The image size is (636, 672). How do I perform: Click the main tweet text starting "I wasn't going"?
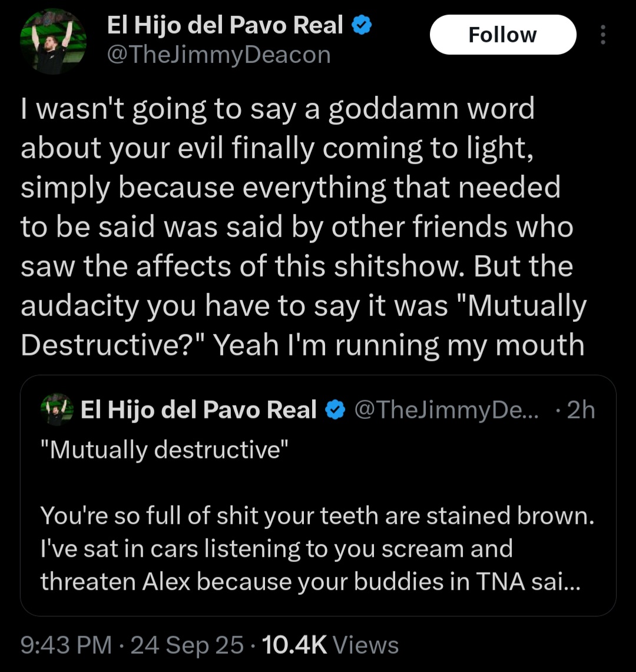click(277, 109)
